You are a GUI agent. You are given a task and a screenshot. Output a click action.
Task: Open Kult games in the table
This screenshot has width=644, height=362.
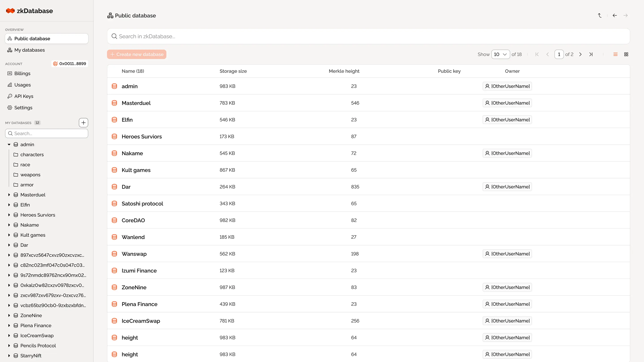[136, 170]
